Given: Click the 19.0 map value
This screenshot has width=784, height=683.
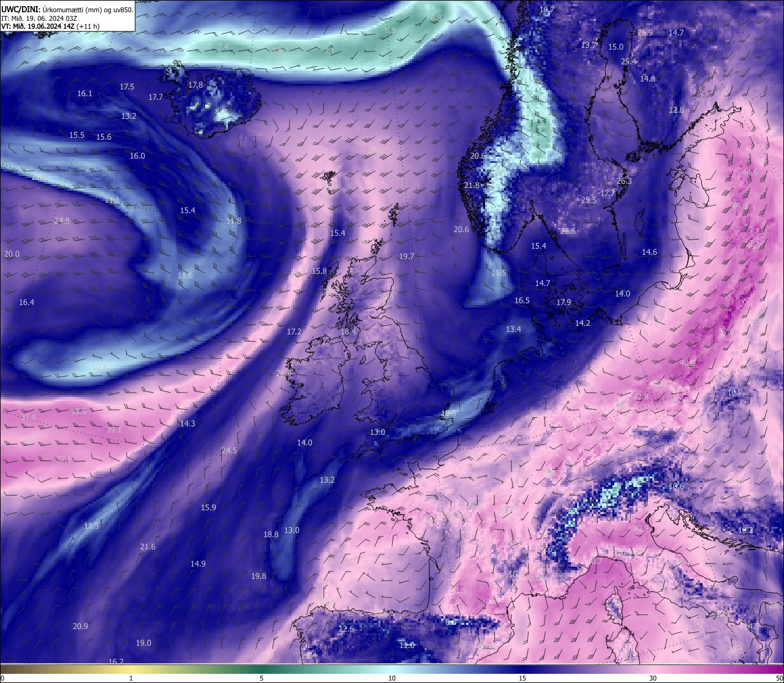Looking at the screenshot, I should (143, 643).
